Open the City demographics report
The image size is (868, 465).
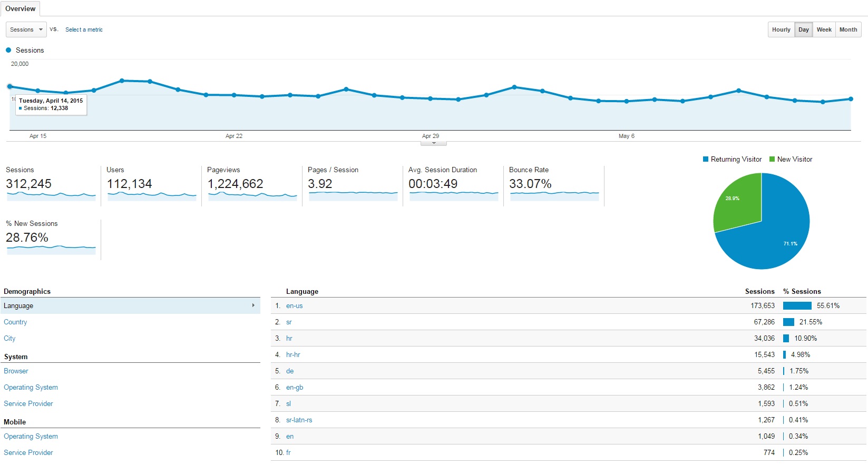point(9,338)
